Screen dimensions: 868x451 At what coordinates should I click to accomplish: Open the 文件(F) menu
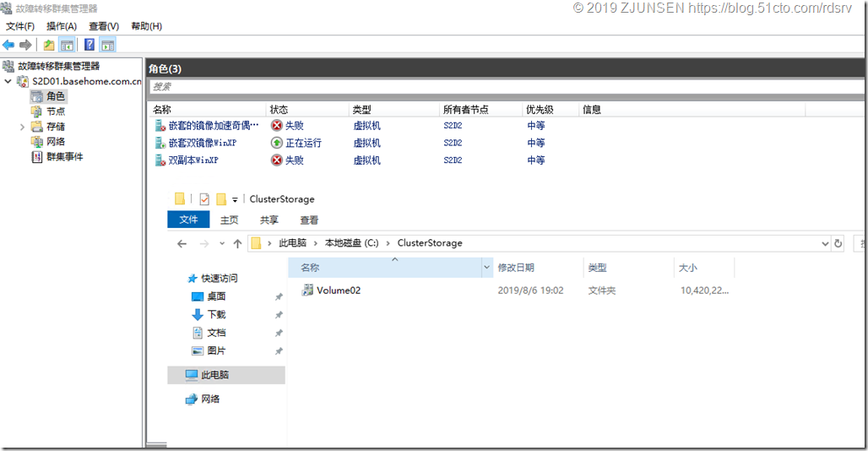pyautogui.click(x=20, y=26)
